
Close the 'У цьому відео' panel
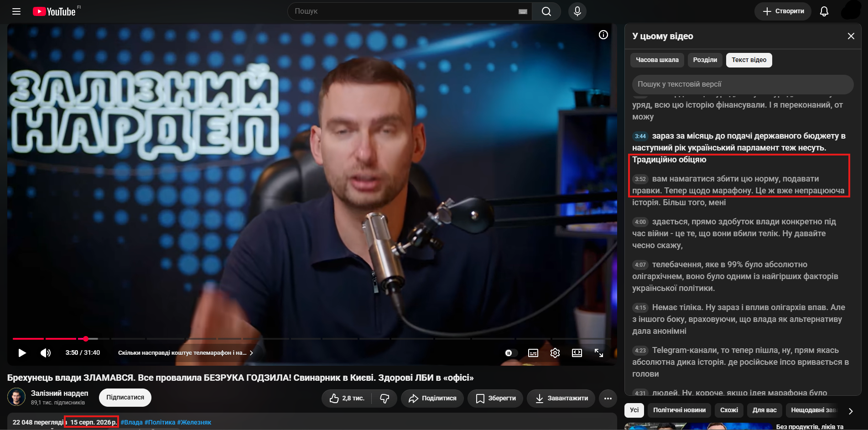click(851, 36)
